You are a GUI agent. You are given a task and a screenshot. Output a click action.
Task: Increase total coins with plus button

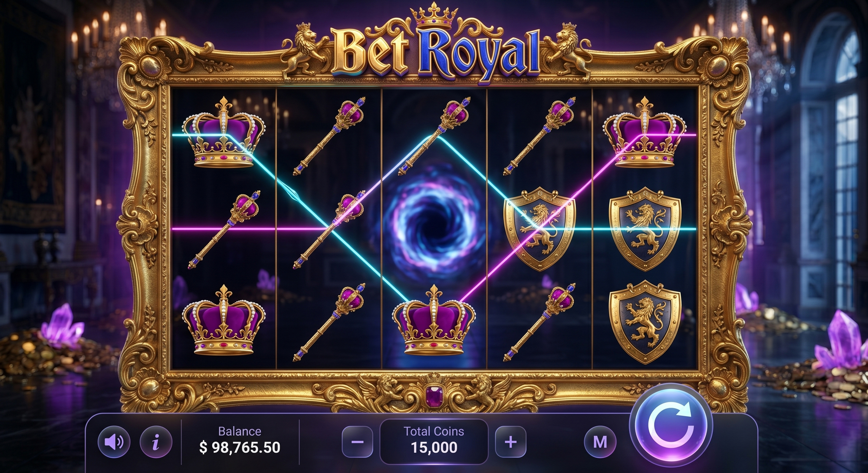[511, 442]
